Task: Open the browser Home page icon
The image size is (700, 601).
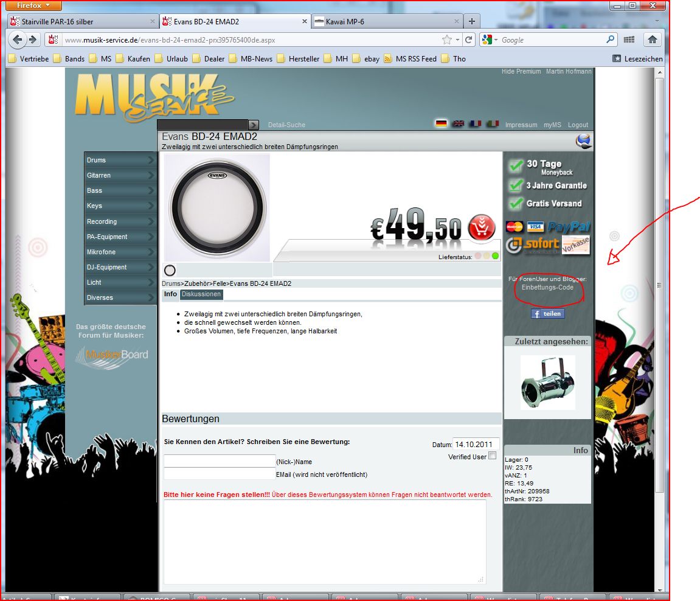Action: click(652, 40)
